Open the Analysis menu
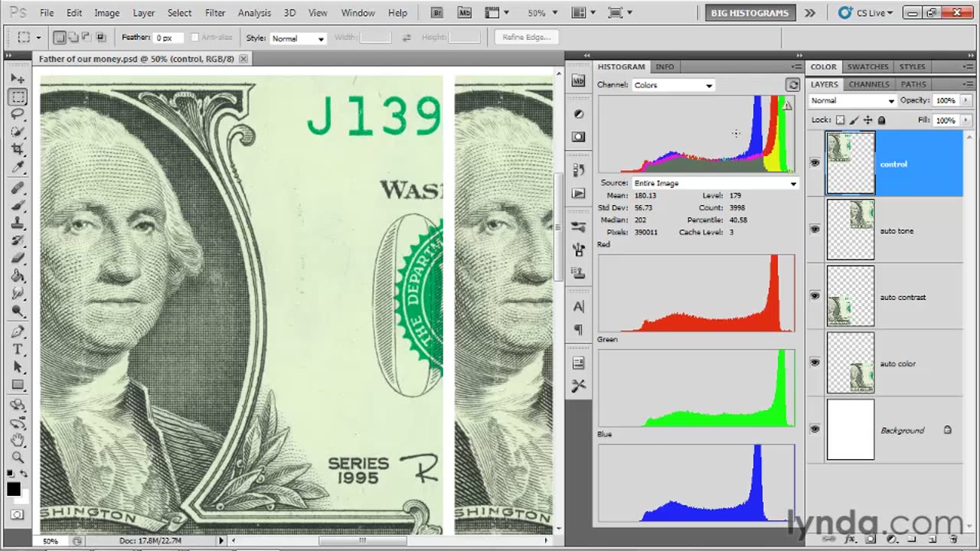This screenshot has width=980, height=551. (254, 13)
